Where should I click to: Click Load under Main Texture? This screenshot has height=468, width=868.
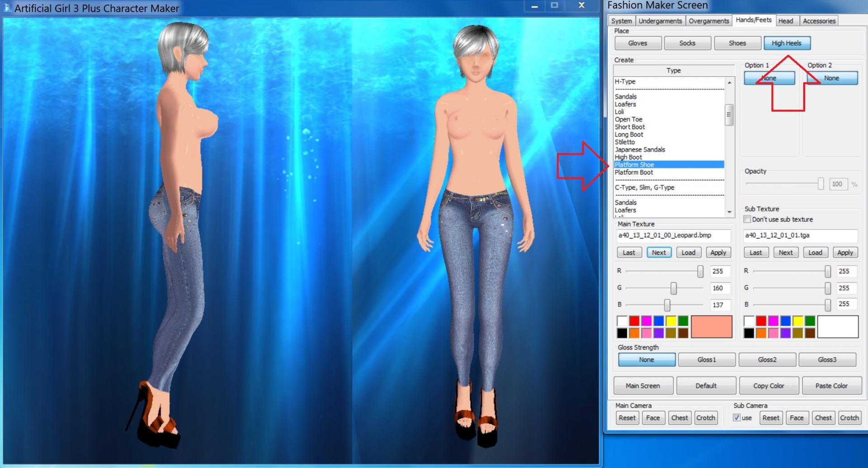coord(689,253)
